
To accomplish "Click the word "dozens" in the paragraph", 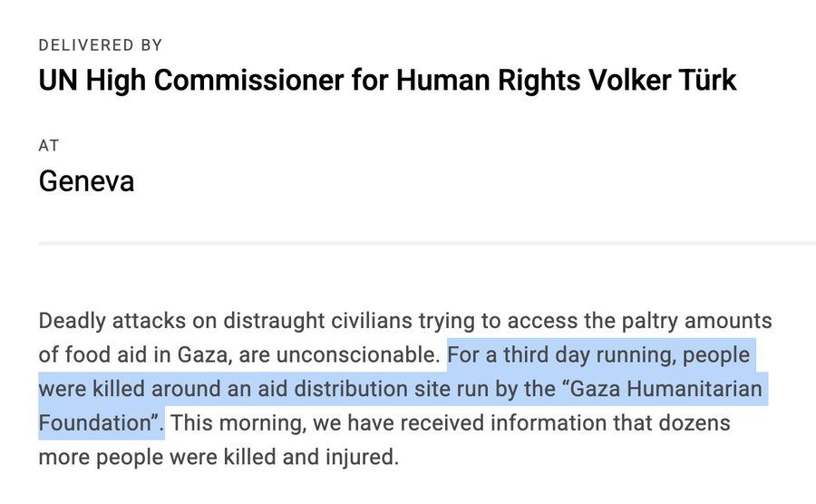I will click(695, 423).
